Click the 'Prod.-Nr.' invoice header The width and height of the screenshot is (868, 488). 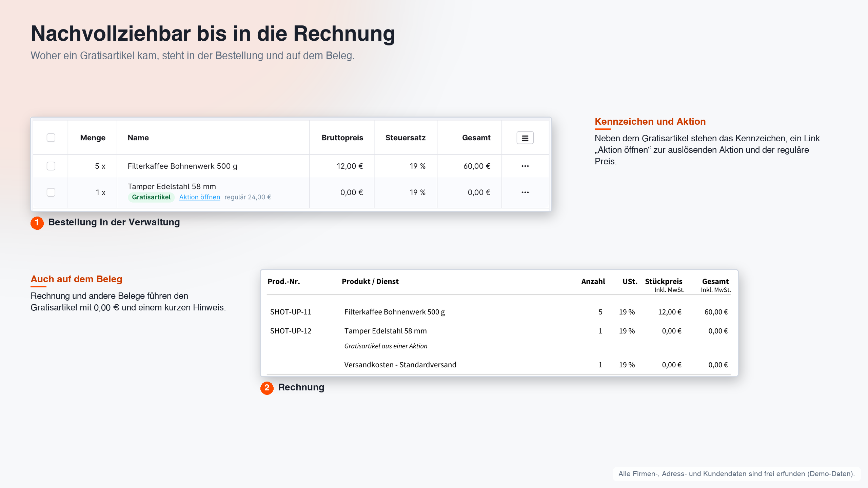283,281
